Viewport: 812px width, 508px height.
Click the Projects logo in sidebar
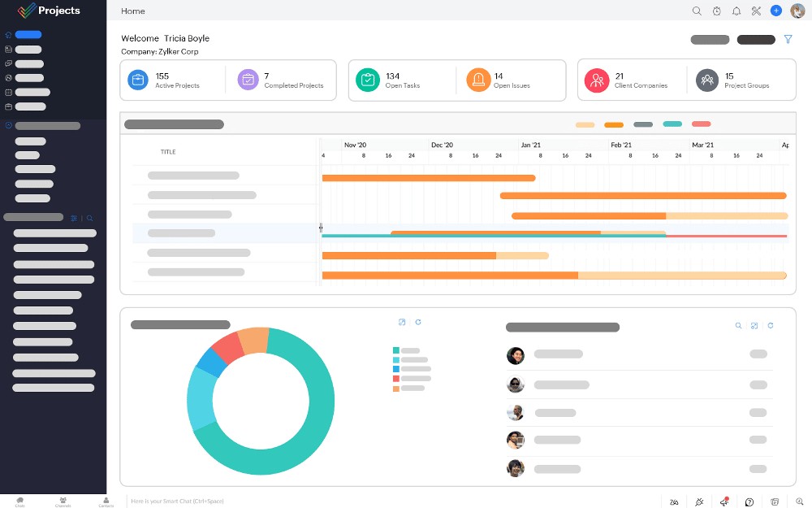49,11
